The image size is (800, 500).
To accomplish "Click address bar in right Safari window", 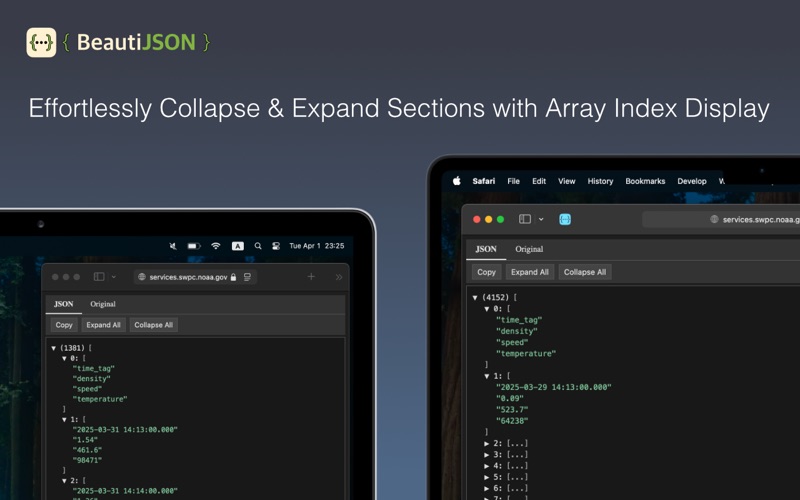I will (x=720, y=219).
